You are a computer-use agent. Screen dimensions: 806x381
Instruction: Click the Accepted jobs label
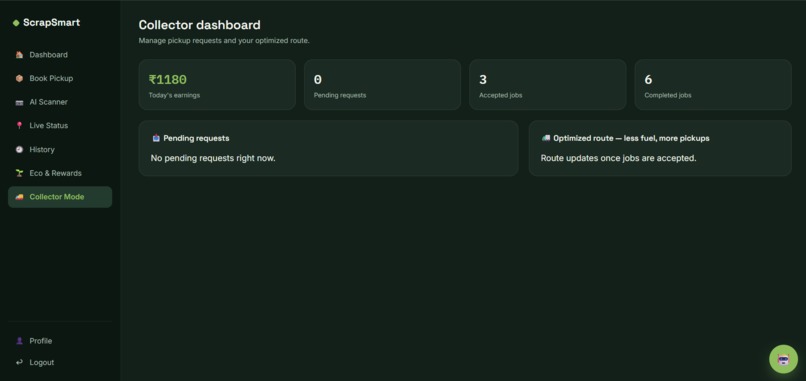click(501, 95)
